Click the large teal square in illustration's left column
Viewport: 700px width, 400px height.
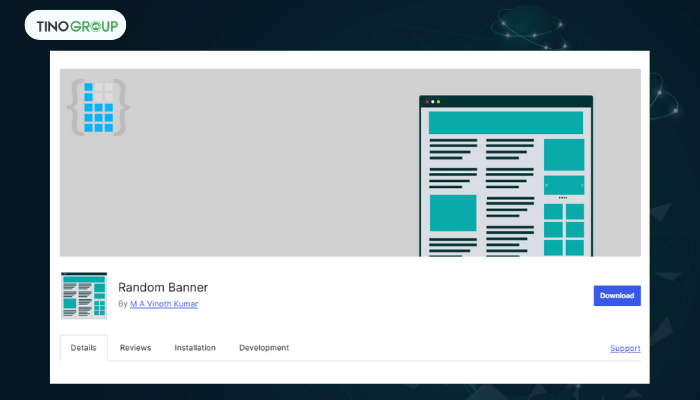[x=453, y=213]
